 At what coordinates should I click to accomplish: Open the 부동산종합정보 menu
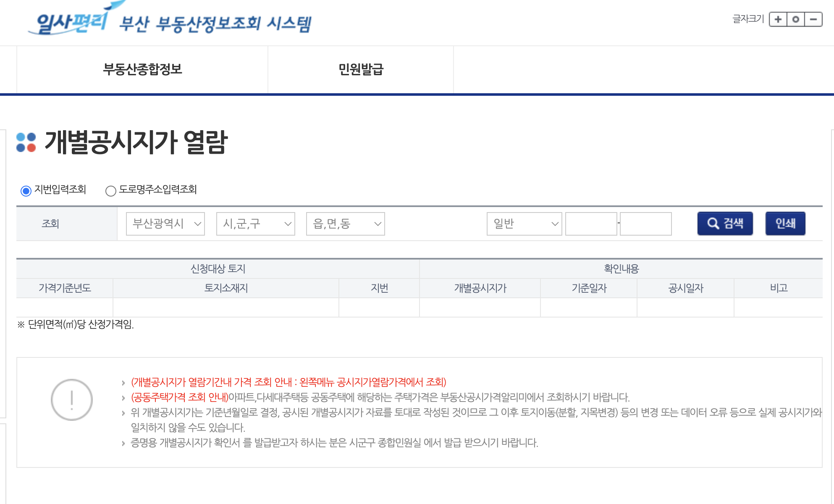pos(142,69)
